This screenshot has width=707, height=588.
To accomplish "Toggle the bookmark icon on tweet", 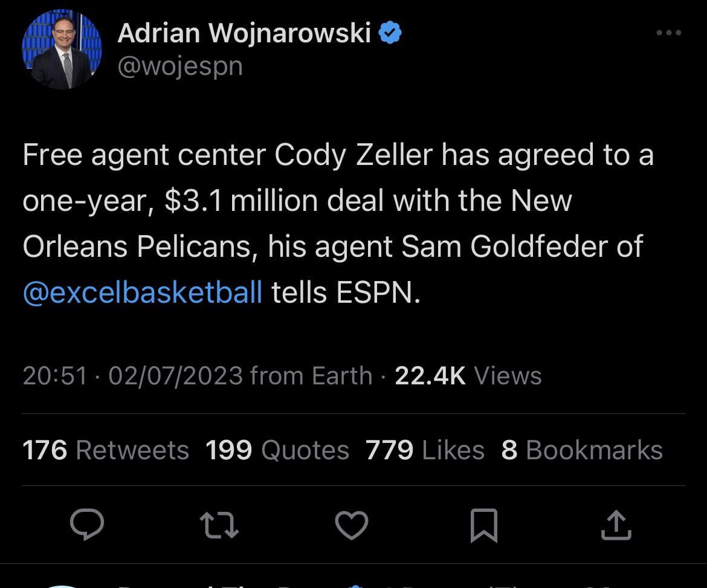I will click(x=483, y=525).
